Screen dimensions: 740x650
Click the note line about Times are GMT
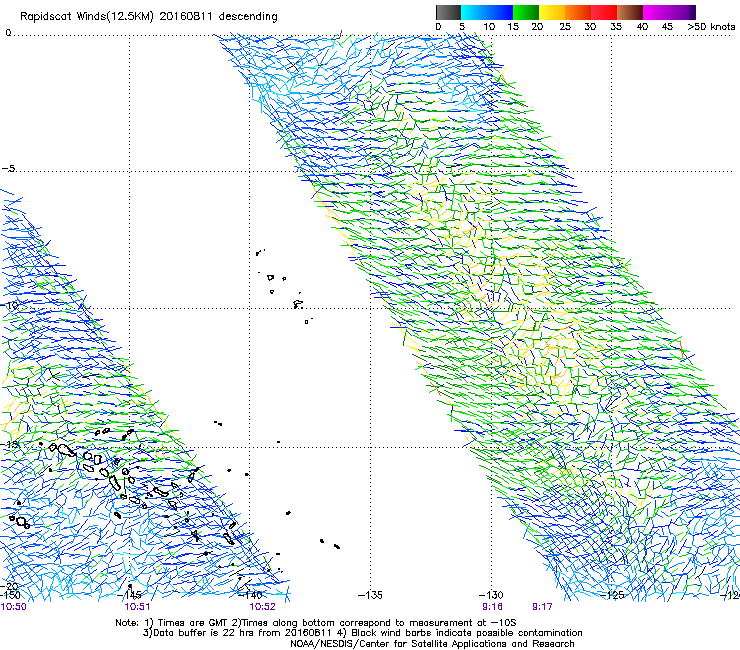click(316, 623)
